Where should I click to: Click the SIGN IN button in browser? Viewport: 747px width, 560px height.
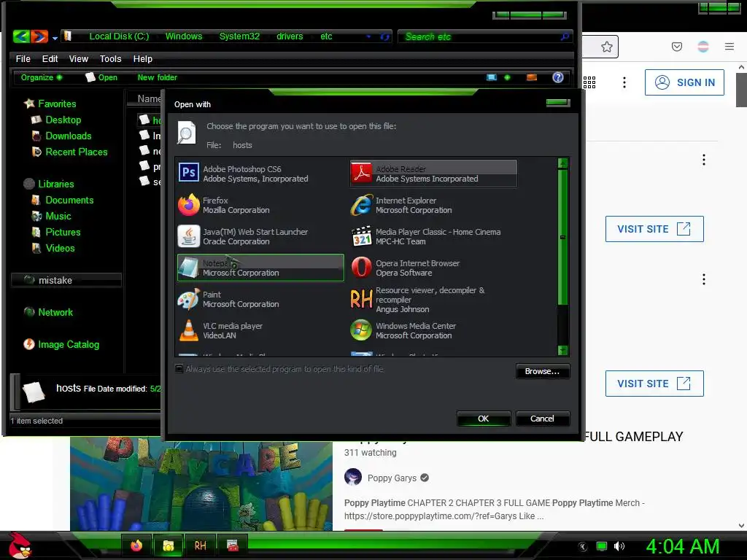tap(684, 82)
